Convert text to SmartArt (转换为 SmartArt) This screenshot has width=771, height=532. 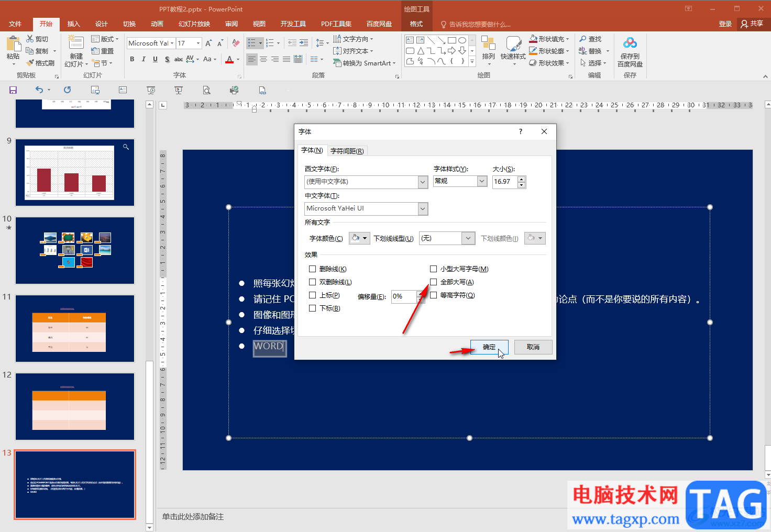365,63
